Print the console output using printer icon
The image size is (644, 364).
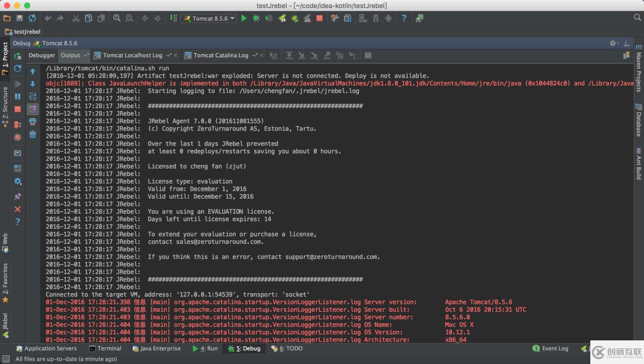[x=33, y=122]
